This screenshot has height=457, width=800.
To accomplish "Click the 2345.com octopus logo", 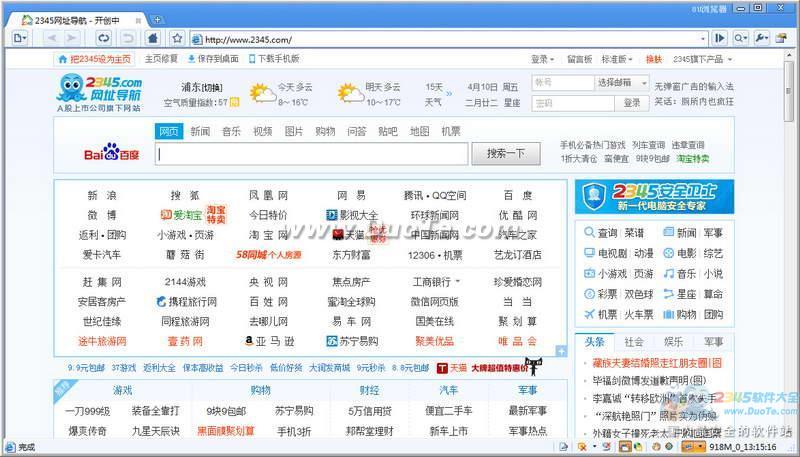I will (x=99, y=93).
